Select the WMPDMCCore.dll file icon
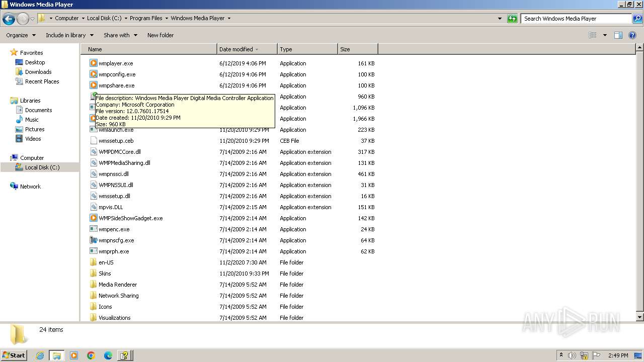The image size is (644, 362). tap(93, 152)
